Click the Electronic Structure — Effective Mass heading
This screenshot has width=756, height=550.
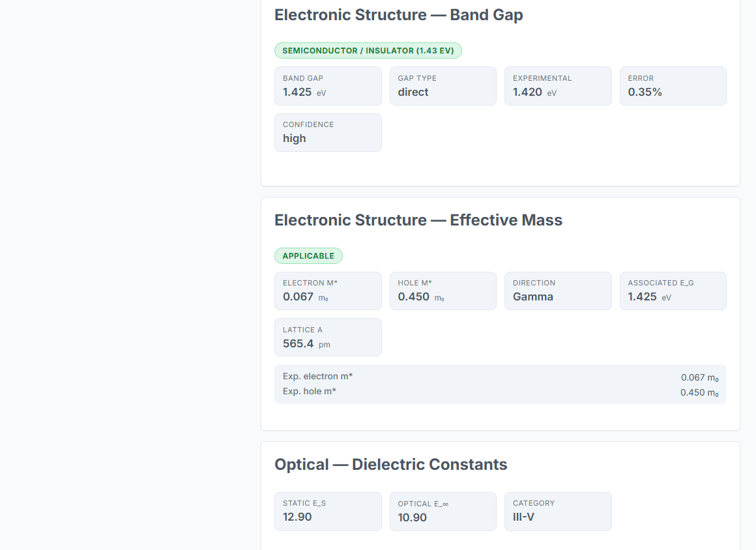(x=418, y=220)
